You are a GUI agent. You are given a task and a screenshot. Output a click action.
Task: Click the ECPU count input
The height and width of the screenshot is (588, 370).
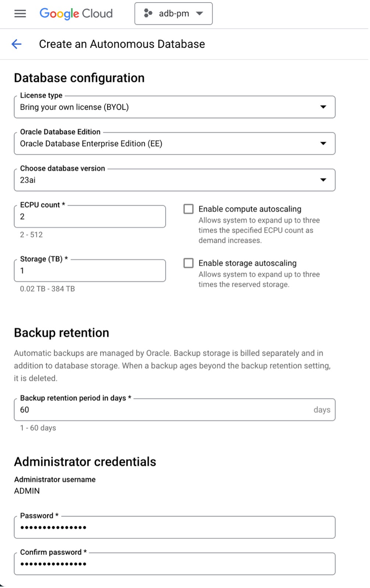89,216
